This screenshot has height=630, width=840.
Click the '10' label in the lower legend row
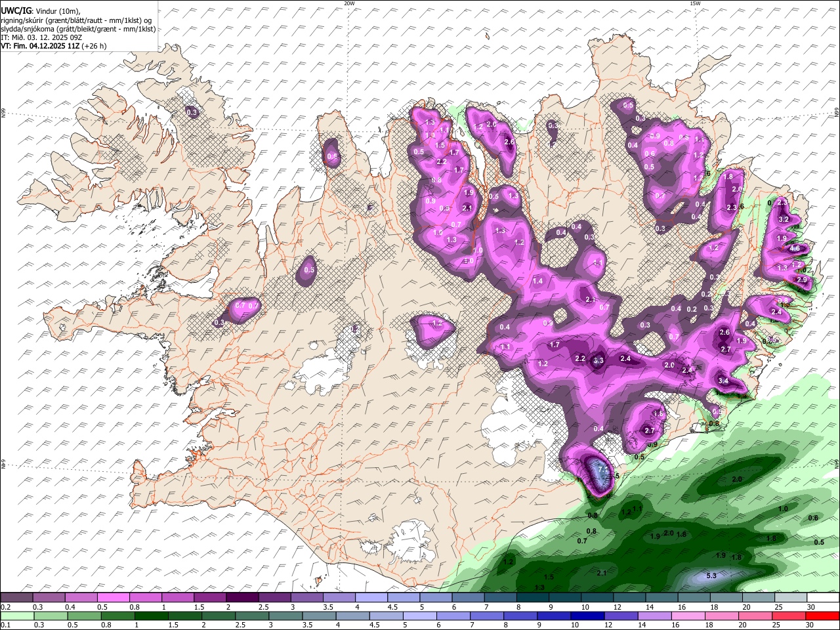[x=574, y=625]
